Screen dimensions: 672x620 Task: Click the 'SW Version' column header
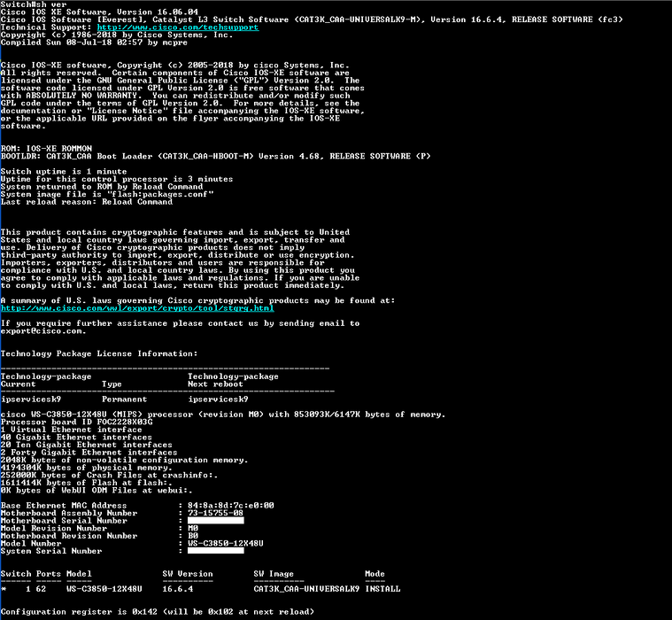point(188,574)
